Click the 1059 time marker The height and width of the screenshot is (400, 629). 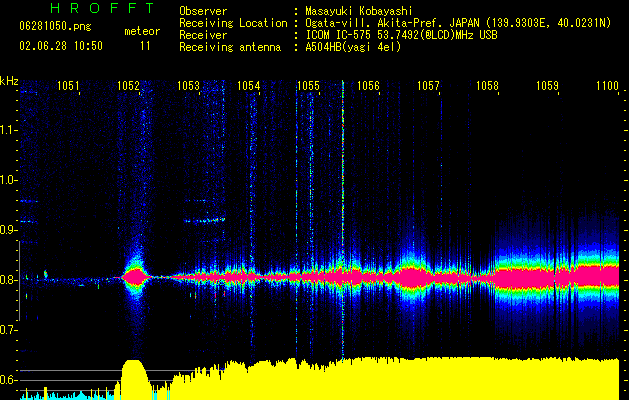tap(548, 85)
